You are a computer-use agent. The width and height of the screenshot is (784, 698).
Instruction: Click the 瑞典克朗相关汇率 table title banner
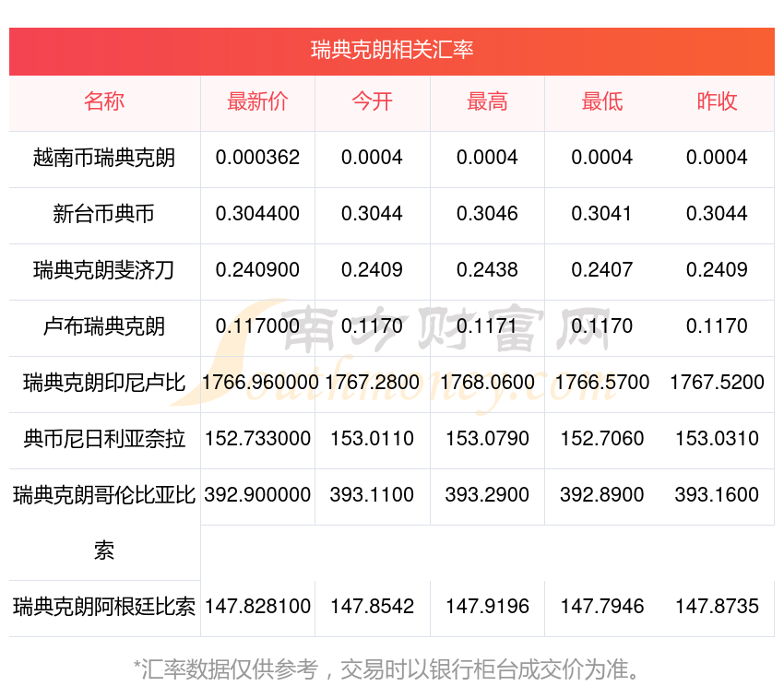coord(392,50)
